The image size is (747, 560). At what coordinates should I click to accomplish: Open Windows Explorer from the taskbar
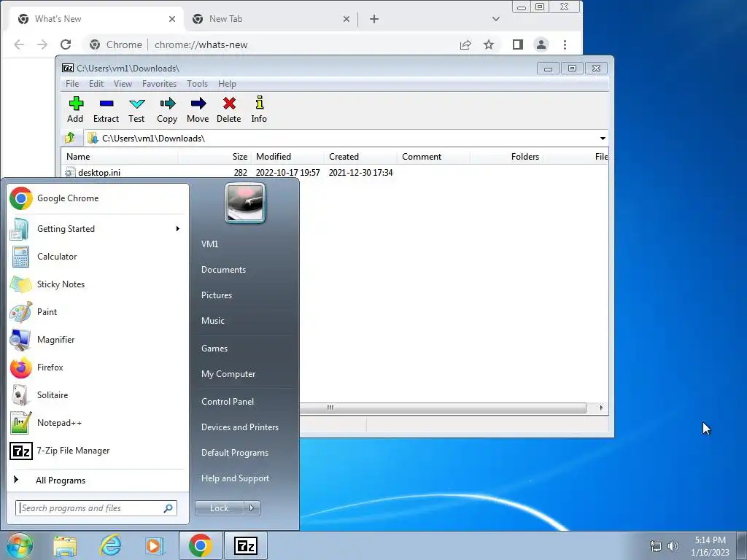coord(65,545)
